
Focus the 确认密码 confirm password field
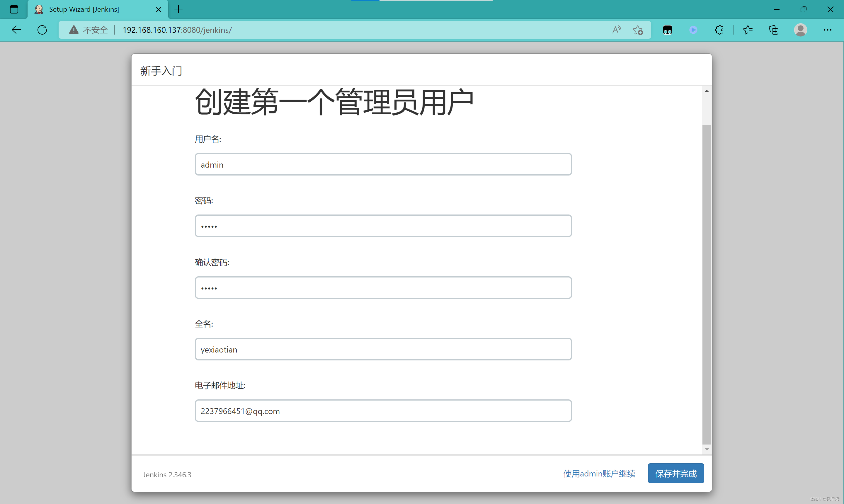click(383, 288)
